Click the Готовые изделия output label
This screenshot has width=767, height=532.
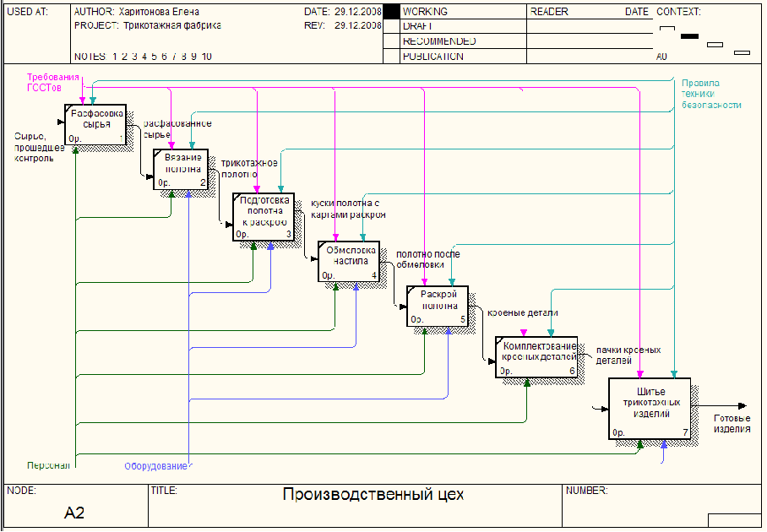[x=732, y=424]
